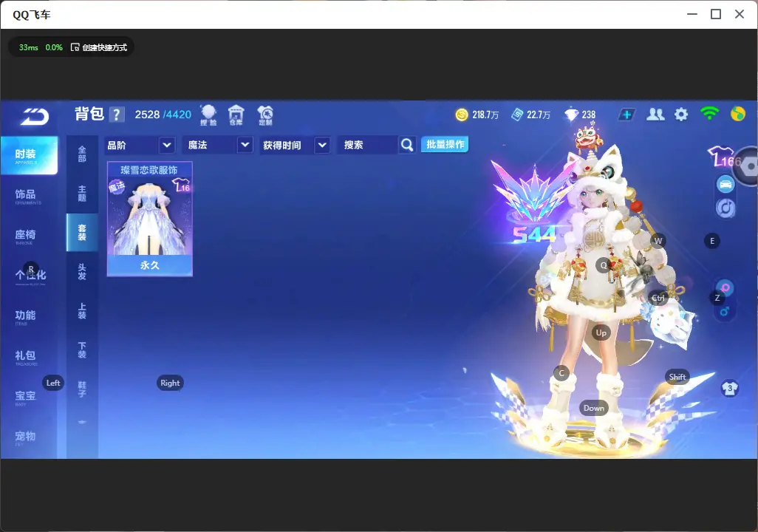The height and width of the screenshot is (532, 758).
Task: Select the 主题 sub-category
Action: point(82,194)
